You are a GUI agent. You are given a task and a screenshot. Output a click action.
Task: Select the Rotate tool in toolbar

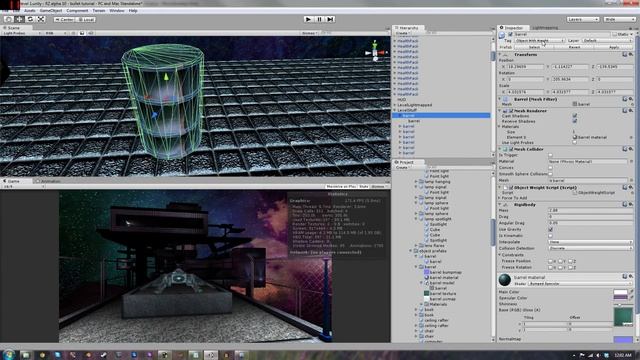coord(30,19)
